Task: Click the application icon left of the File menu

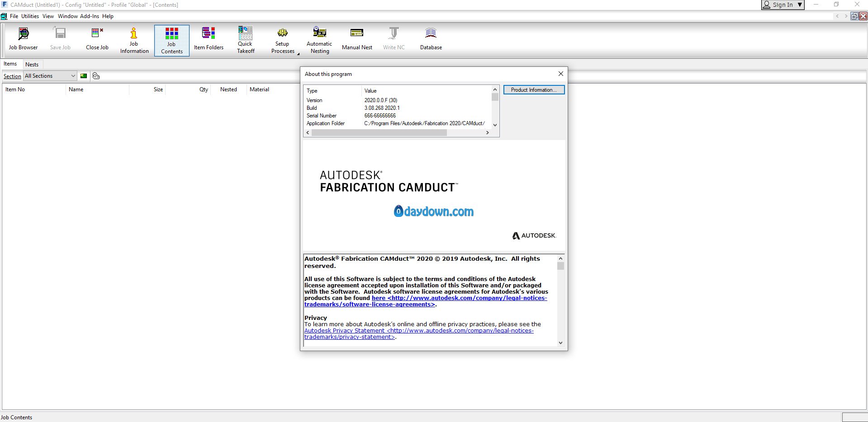Action: tap(4, 16)
